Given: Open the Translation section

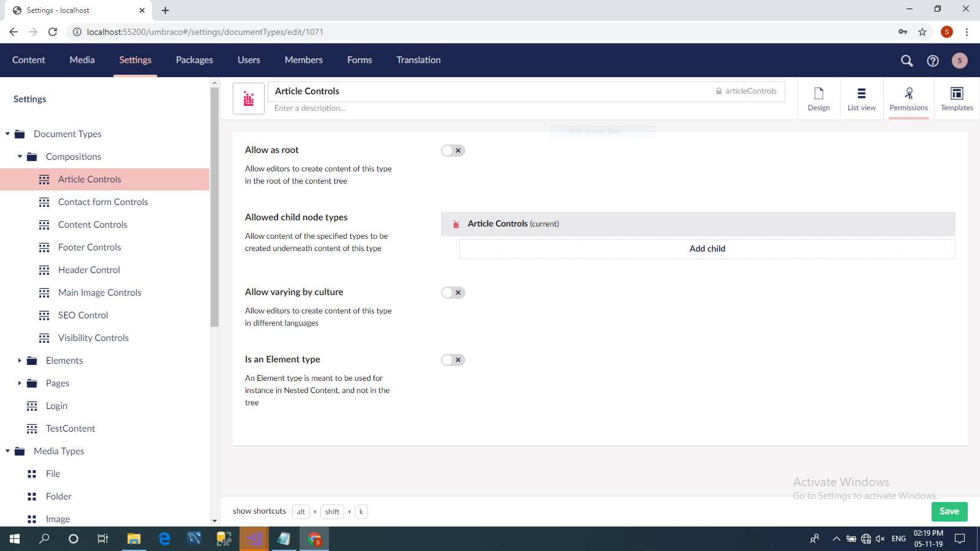Looking at the screenshot, I should 418,60.
